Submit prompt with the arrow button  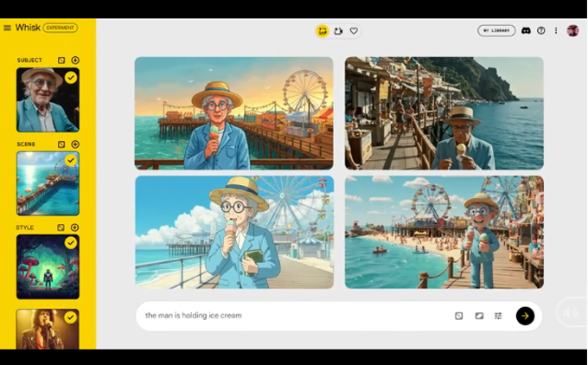point(525,316)
